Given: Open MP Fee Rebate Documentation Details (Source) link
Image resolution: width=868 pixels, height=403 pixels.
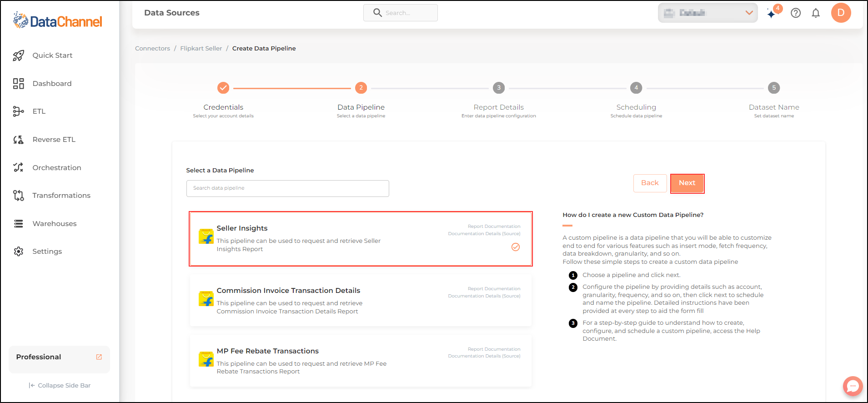Looking at the screenshot, I should (484, 356).
